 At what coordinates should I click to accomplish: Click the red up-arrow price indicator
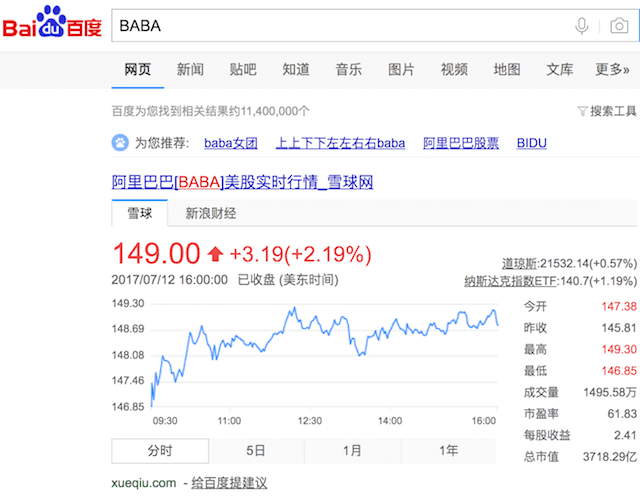(x=216, y=254)
